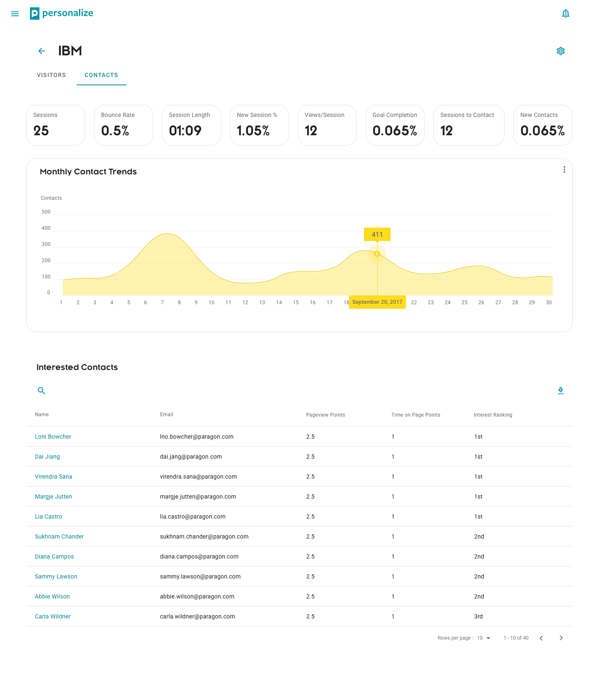Click the Bounce Rate metric card

coord(124,125)
